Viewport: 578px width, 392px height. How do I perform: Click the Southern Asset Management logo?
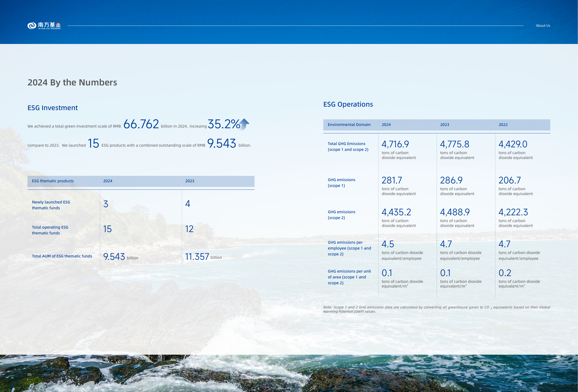[x=44, y=26]
